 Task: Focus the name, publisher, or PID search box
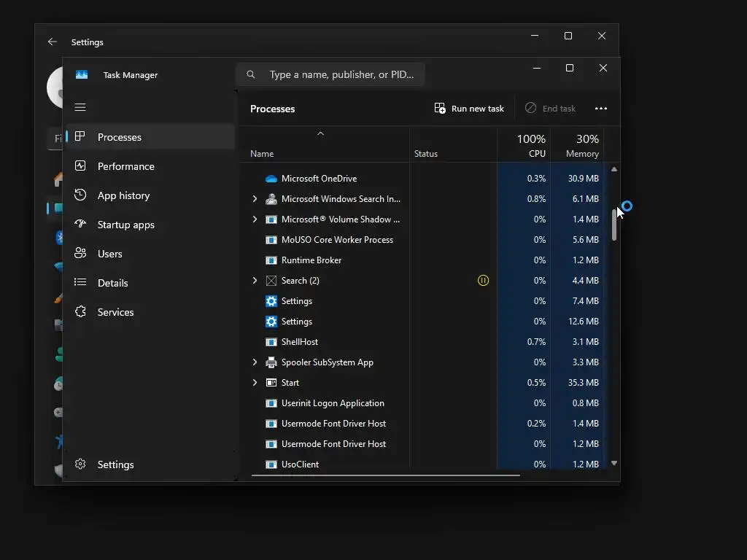330,74
